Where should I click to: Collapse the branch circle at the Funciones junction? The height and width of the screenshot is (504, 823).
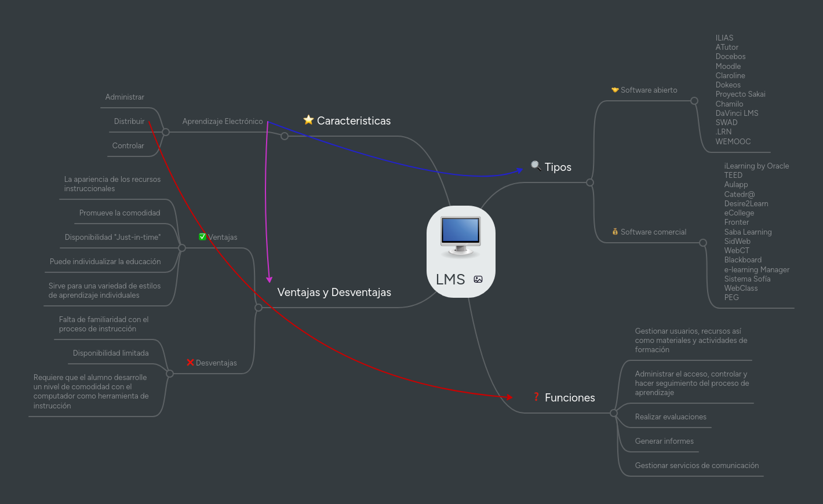point(614,413)
